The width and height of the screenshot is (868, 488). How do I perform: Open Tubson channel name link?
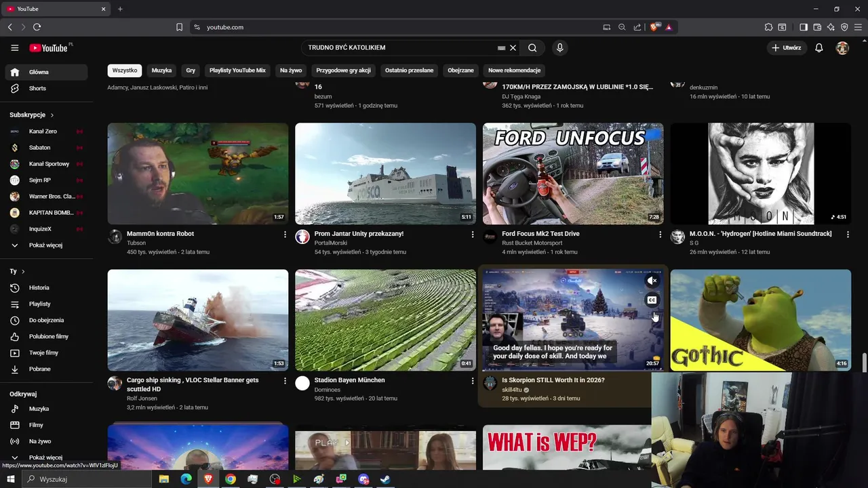coord(136,243)
